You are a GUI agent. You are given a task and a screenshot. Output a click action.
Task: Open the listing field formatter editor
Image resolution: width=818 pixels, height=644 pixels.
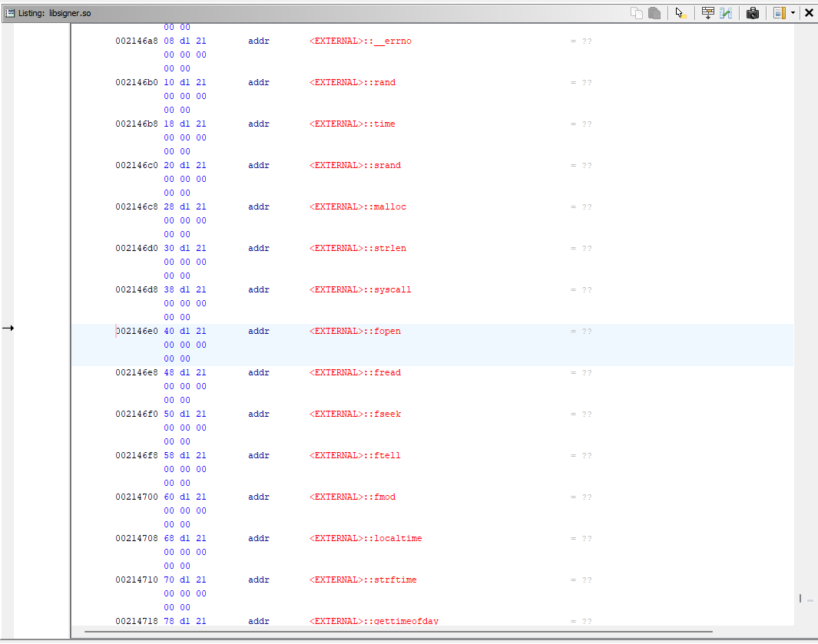coord(708,13)
